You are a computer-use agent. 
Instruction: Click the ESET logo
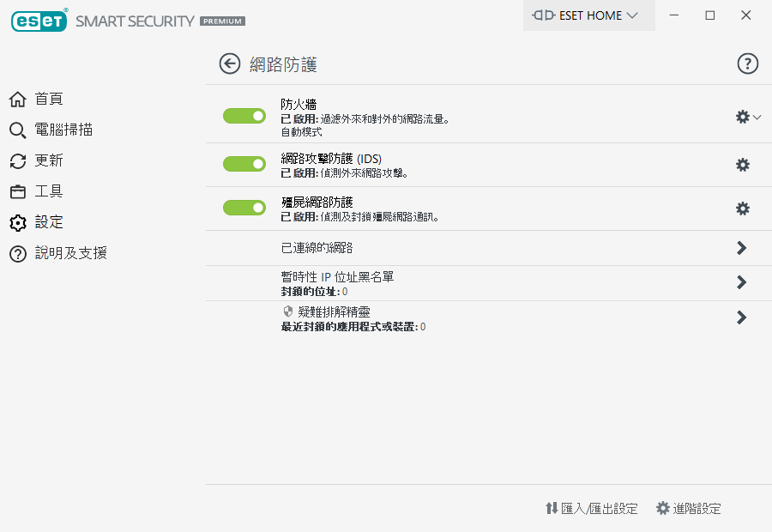(x=39, y=21)
